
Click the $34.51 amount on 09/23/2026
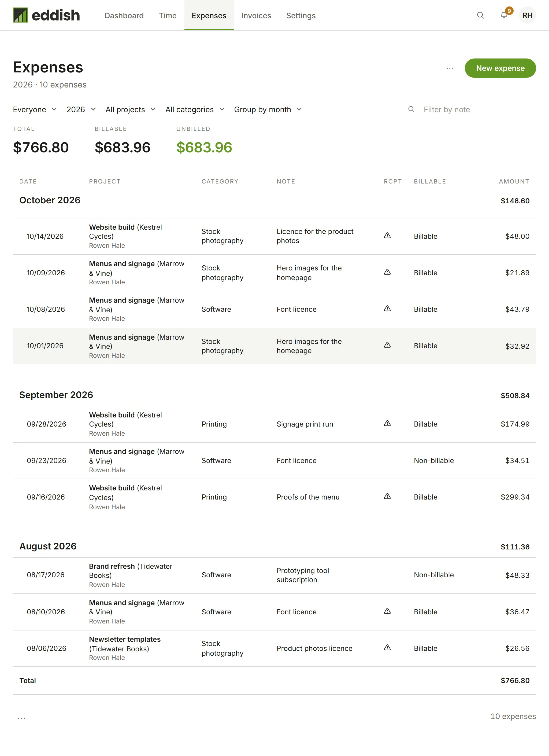point(517,461)
